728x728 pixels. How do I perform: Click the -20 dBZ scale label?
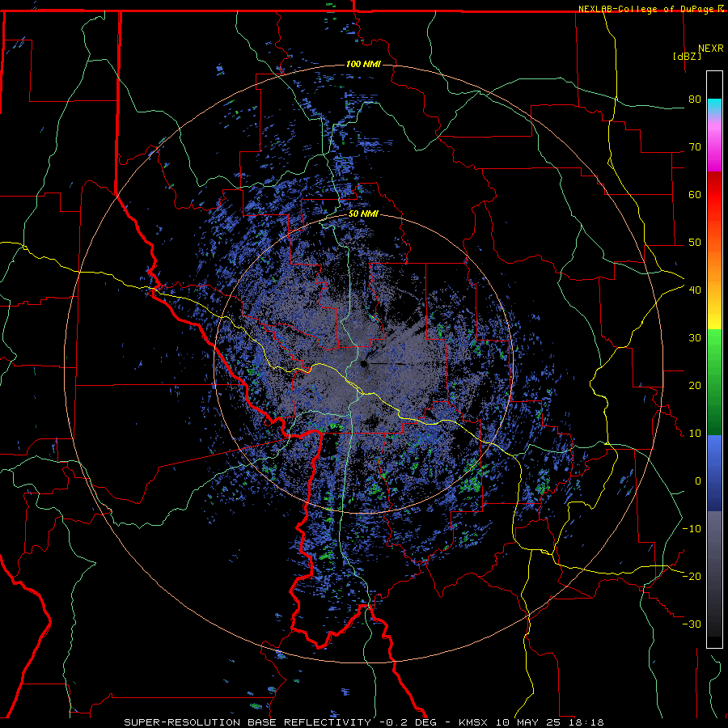point(692,576)
